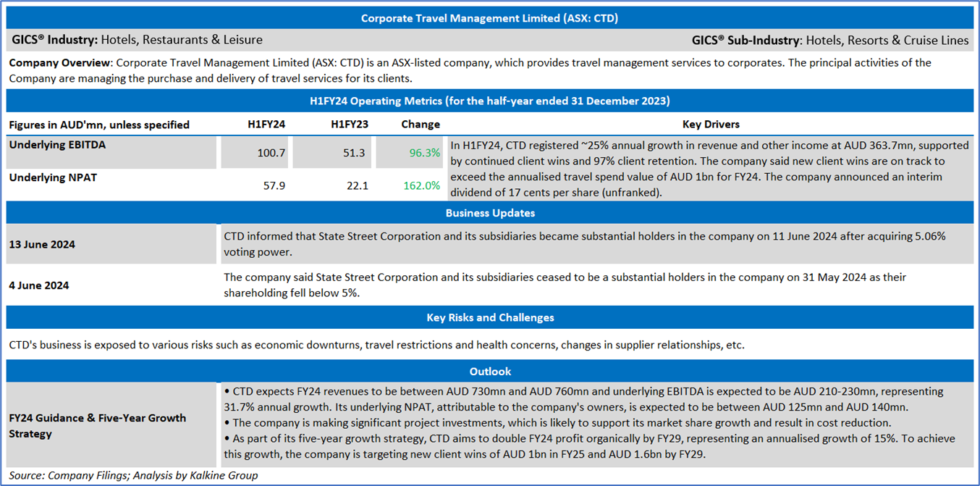Click the 4 June update about shareholding below 5%
980x486 pixels.
click(565, 285)
